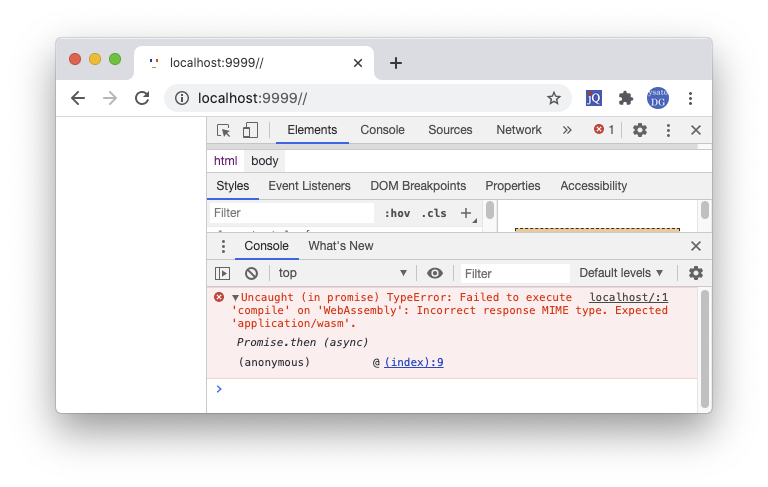Switch to the Network tab

tap(519, 130)
